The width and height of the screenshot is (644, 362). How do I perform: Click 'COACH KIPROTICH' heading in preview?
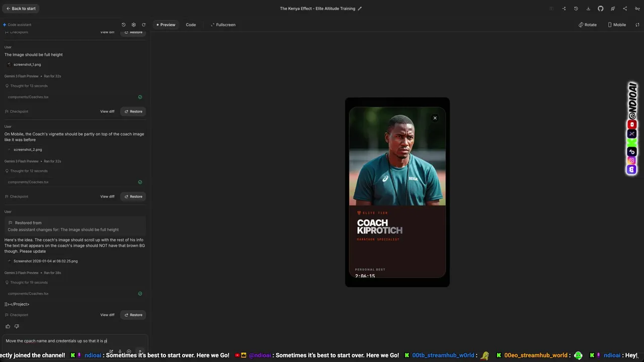tap(380, 227)
